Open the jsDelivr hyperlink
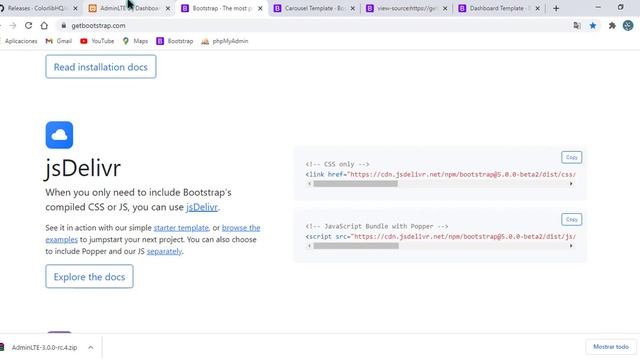The height and width of the screenshot is (360, 640). point(202,207)
